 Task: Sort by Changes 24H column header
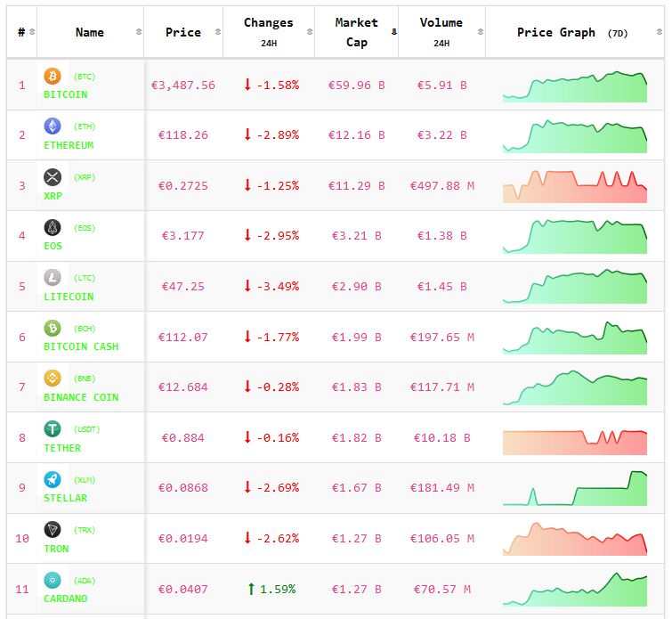coord(268,32)
